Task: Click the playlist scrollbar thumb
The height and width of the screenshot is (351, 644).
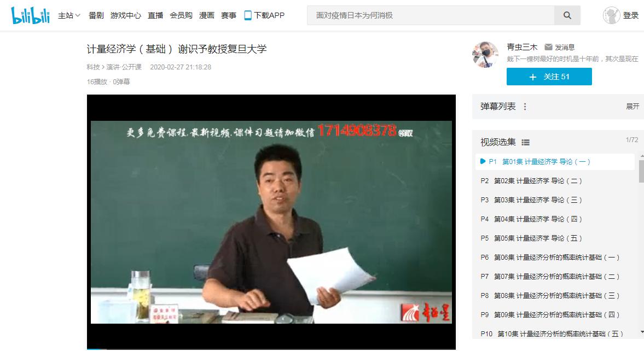Action: click(x=641, y=171)
